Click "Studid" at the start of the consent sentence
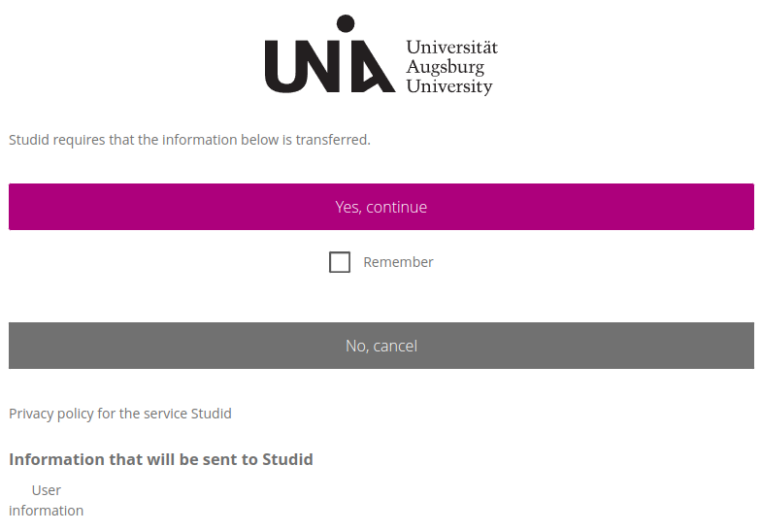The height and width of the screenshot is (532, 761). [29, 140]
